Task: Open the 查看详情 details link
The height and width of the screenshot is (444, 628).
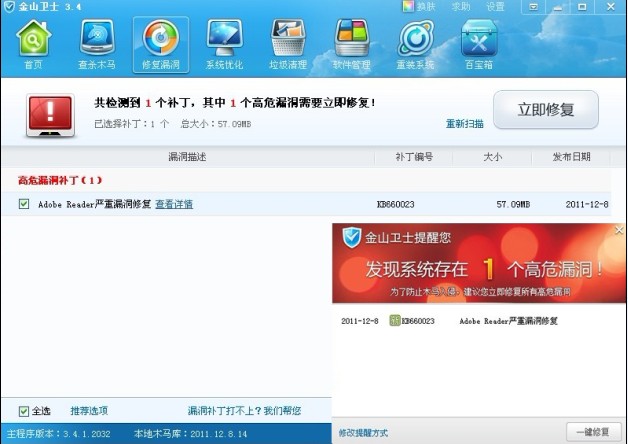Action: point(174,204)
